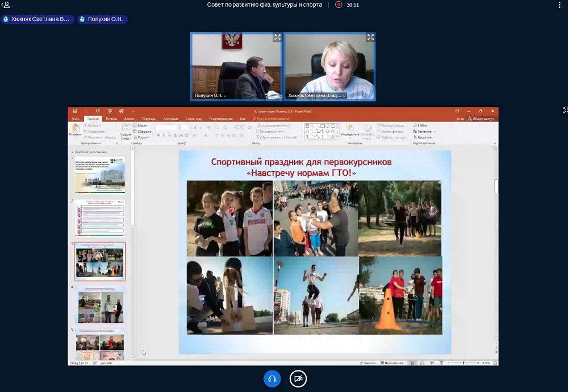Open dropdown next to Полухин О.Н. name

(225, 96)
